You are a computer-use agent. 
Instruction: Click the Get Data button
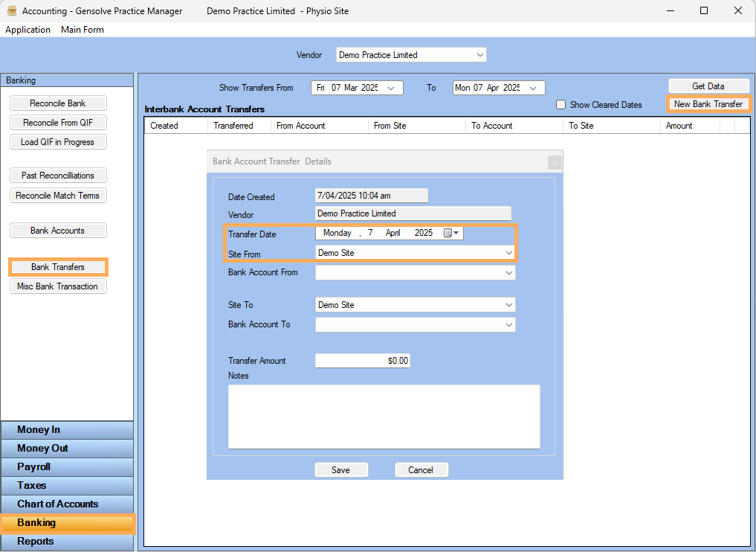[708, 86]
